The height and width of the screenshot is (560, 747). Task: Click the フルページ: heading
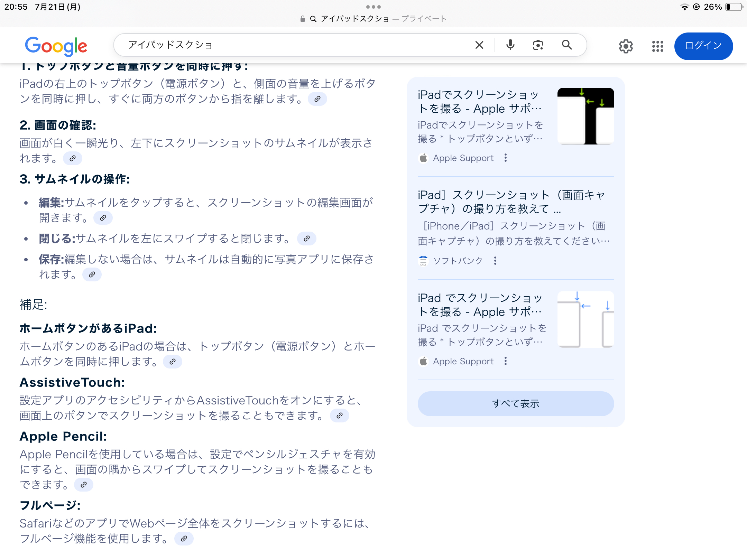click(50, 506)
